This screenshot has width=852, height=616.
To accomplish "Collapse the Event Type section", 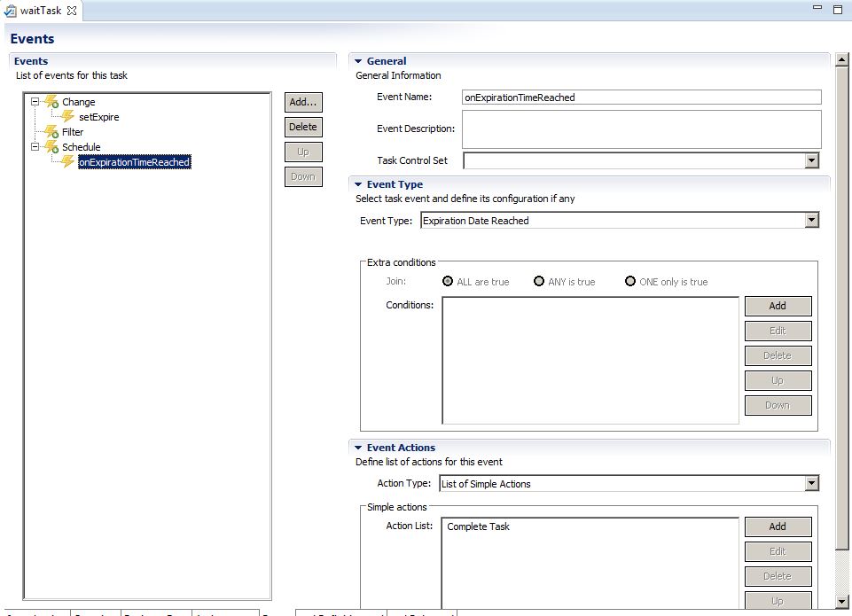I will click(x=359, y=184).
